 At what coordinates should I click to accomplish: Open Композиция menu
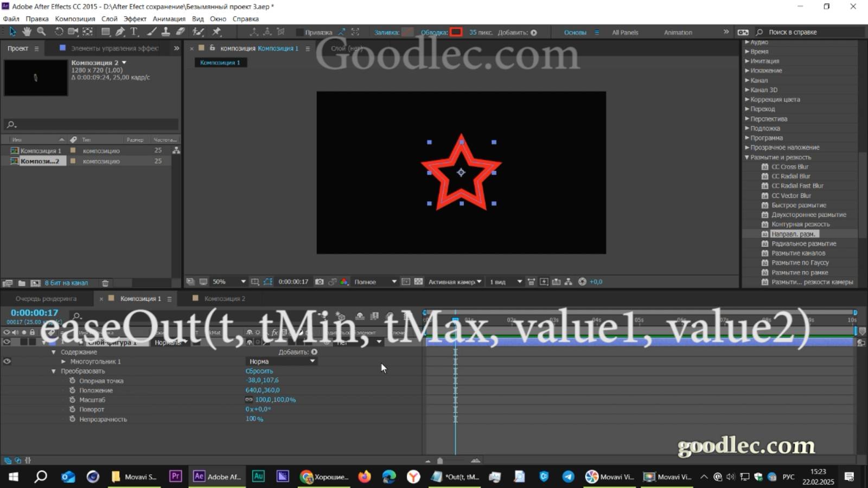(75, 18)
